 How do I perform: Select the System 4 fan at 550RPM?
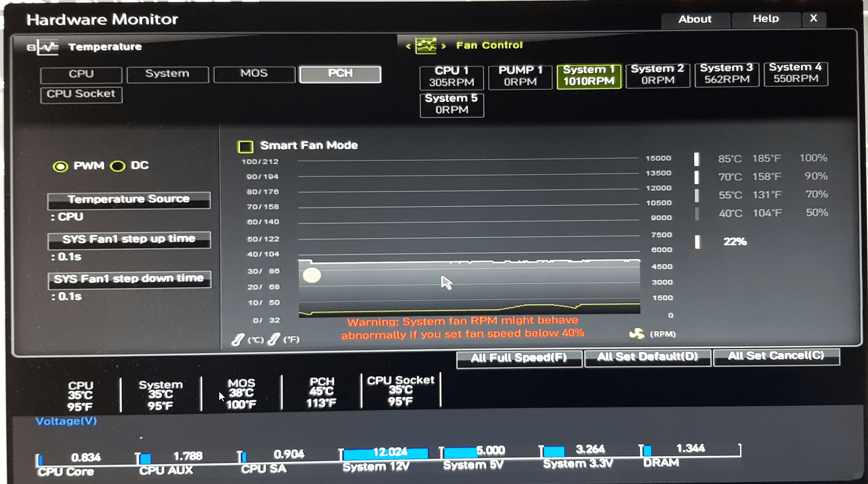click(795, 74)
